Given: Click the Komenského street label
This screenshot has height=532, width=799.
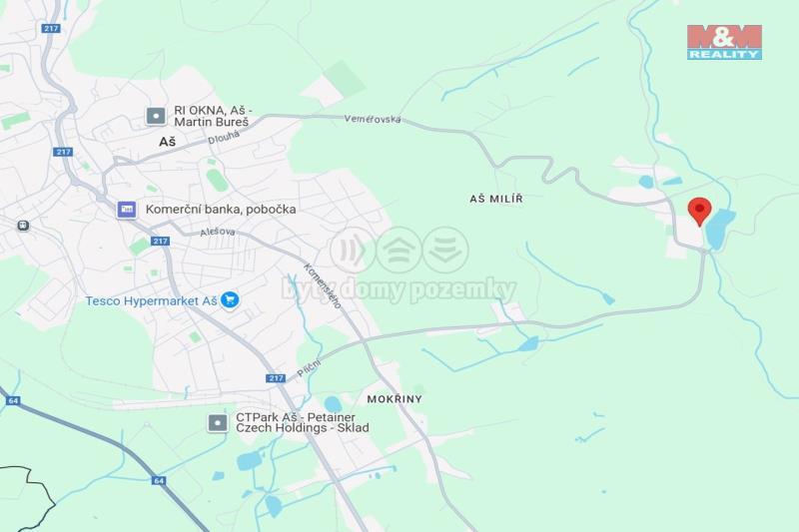Looking at the screenshot, I should (x=323, y=286).
